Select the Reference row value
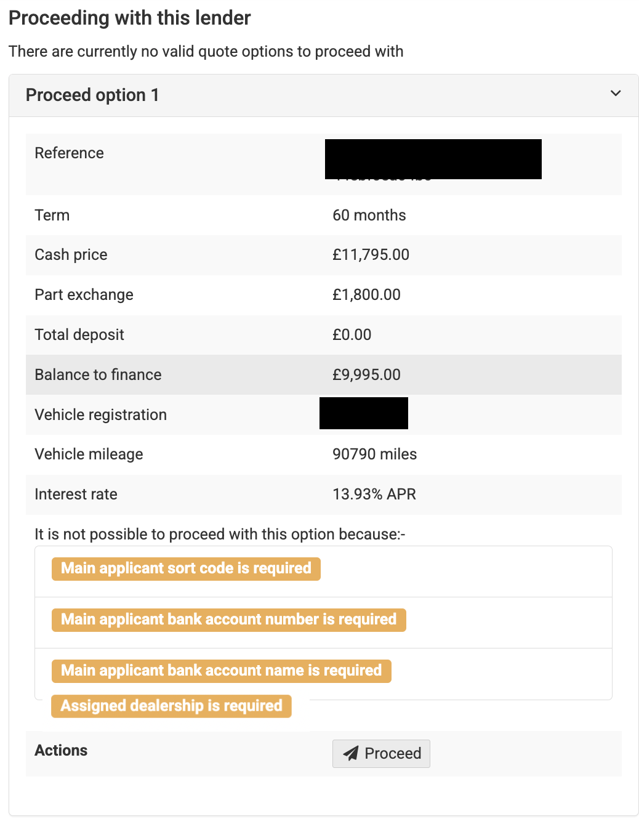This screenshot has height=840, width=639. coord(433,159)
